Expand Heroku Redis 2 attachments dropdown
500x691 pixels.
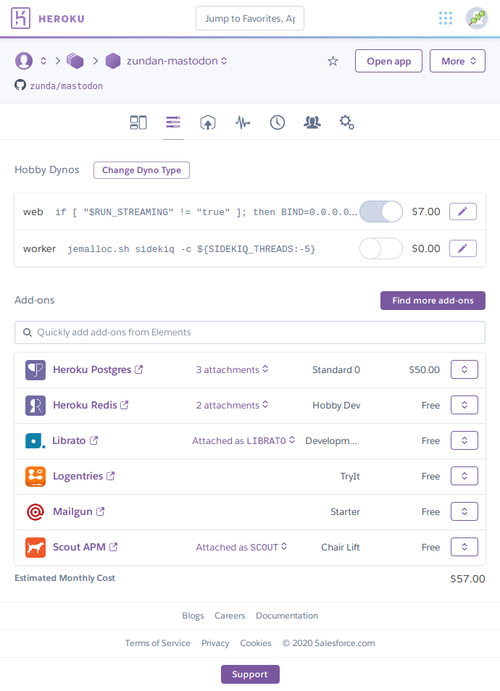point(232,405)
